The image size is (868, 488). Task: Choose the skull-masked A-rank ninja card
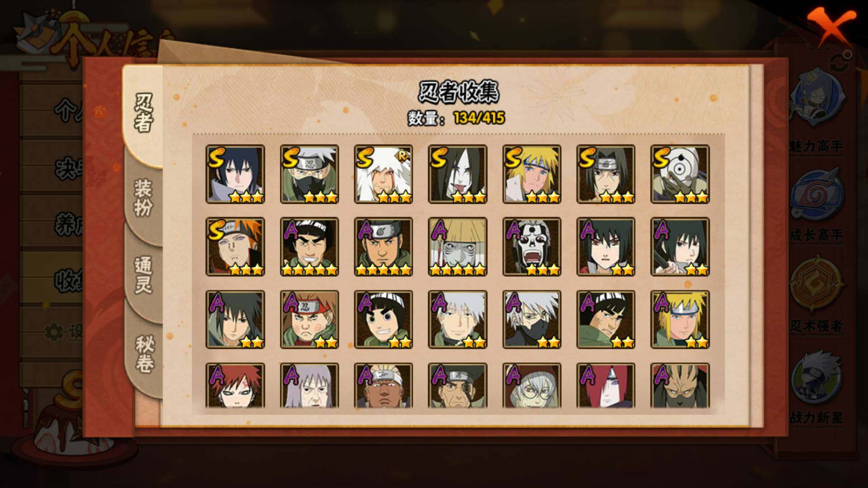(x=532, y=247)
